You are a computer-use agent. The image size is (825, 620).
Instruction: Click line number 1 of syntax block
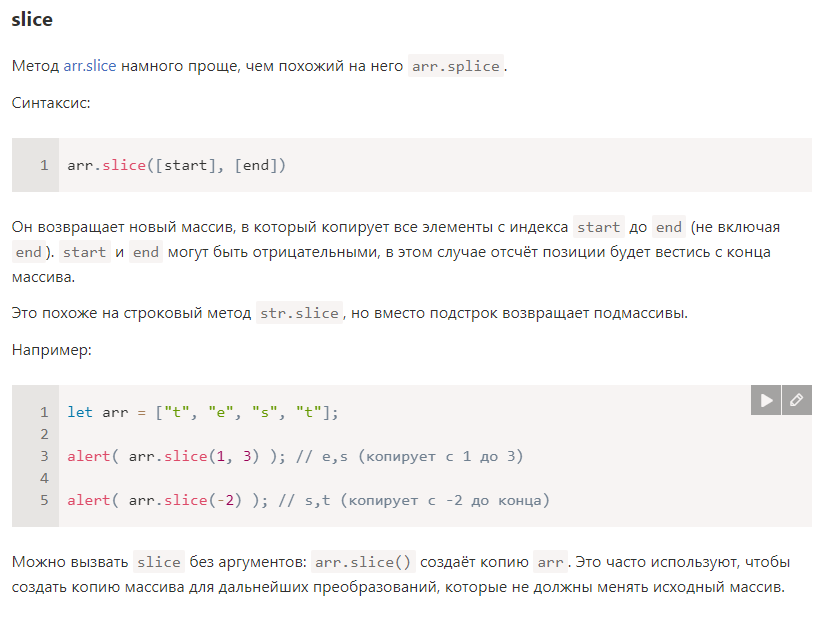(x=44, y=165)
